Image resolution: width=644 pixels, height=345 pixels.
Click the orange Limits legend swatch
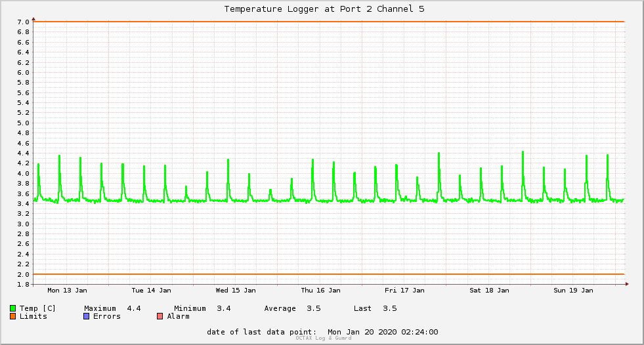tap(12, 316)
